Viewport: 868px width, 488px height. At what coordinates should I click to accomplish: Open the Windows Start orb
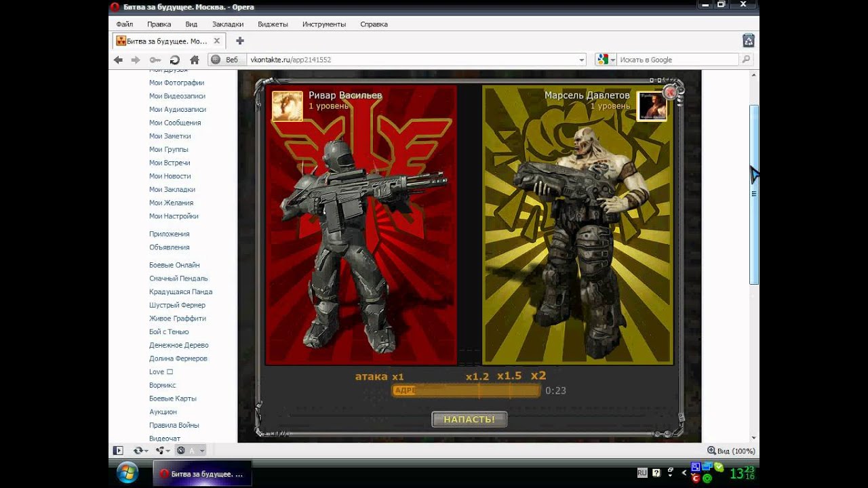[x=127, y=472]
